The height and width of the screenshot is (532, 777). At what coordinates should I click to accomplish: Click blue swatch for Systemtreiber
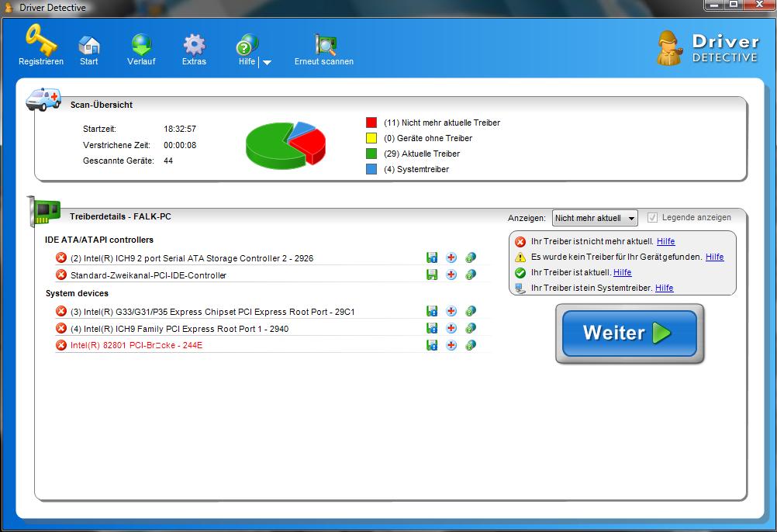pos(371,169)
